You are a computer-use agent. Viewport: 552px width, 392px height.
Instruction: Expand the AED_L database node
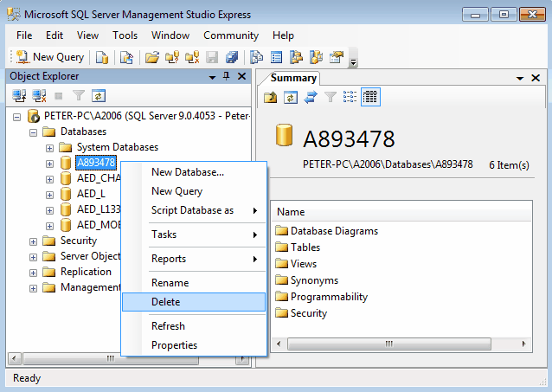[49, 195]
